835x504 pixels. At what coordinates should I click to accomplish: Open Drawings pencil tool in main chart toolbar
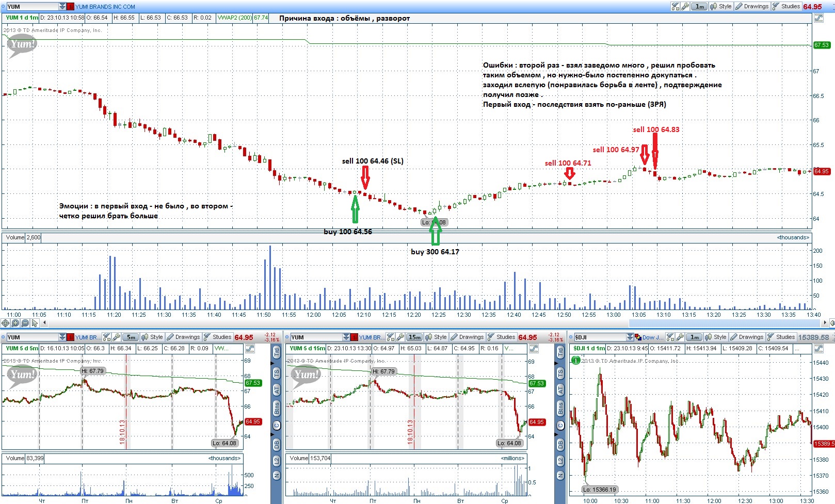(x=752, y=6)
